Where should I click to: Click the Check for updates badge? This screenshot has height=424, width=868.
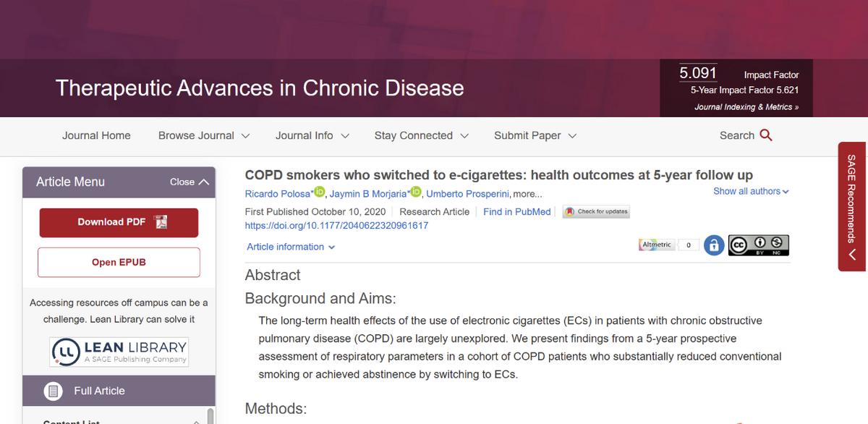pyautogui.click(x=597, y=212)
